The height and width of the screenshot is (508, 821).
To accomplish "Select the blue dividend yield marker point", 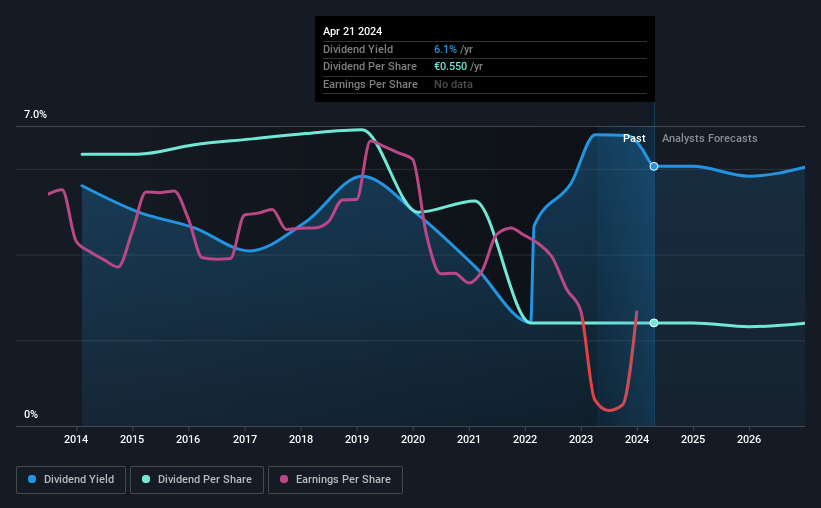I will [654, 167].
